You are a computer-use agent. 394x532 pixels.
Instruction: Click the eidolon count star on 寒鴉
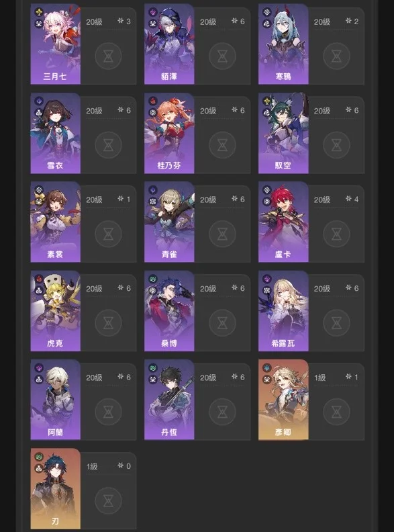[348, 21]
